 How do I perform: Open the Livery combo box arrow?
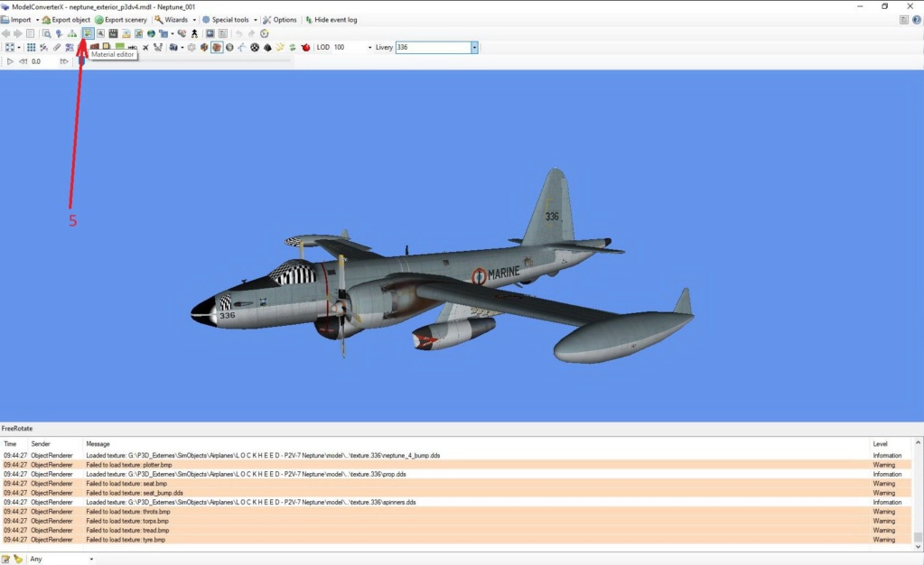pyautogui.click(x=474, y=47)
